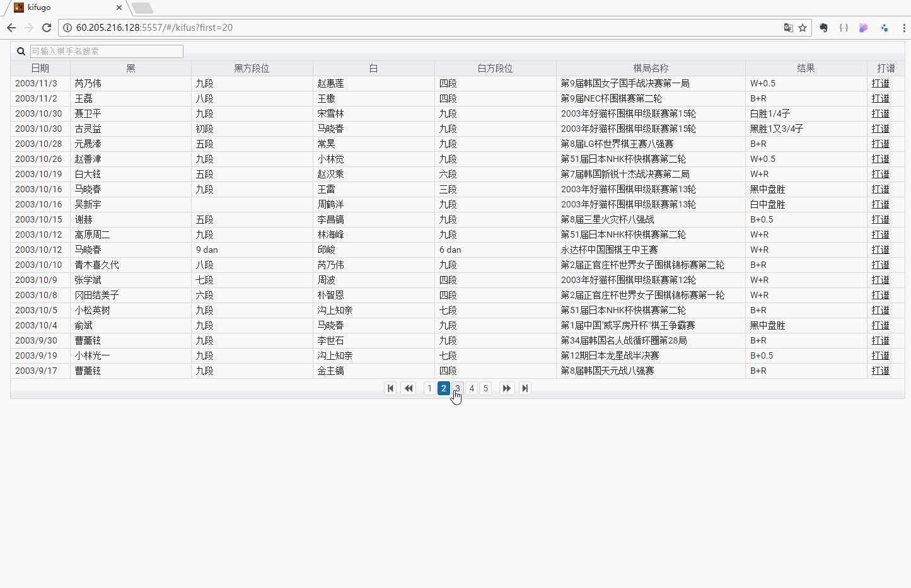Screen dimensions: 911x588
Task: Open the Chrome menu three-dots icon
Action: point(904,28)
